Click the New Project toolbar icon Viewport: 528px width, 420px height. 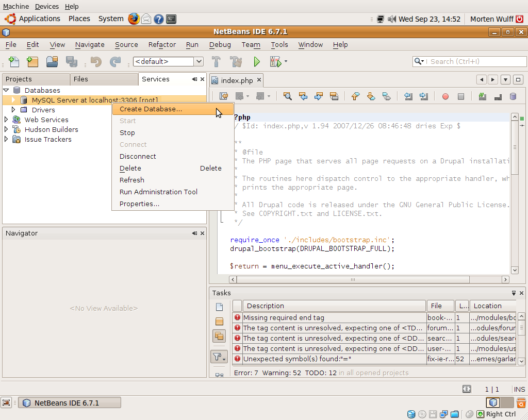pos(32,62)
